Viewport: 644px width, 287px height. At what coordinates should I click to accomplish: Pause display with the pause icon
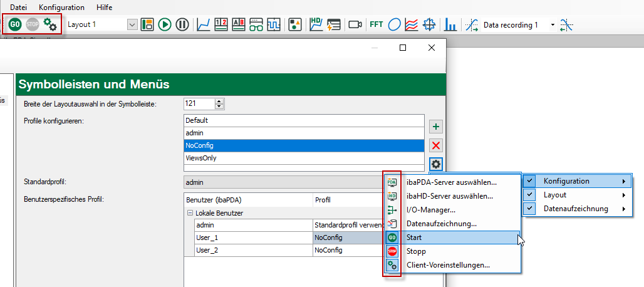[182, 25]
